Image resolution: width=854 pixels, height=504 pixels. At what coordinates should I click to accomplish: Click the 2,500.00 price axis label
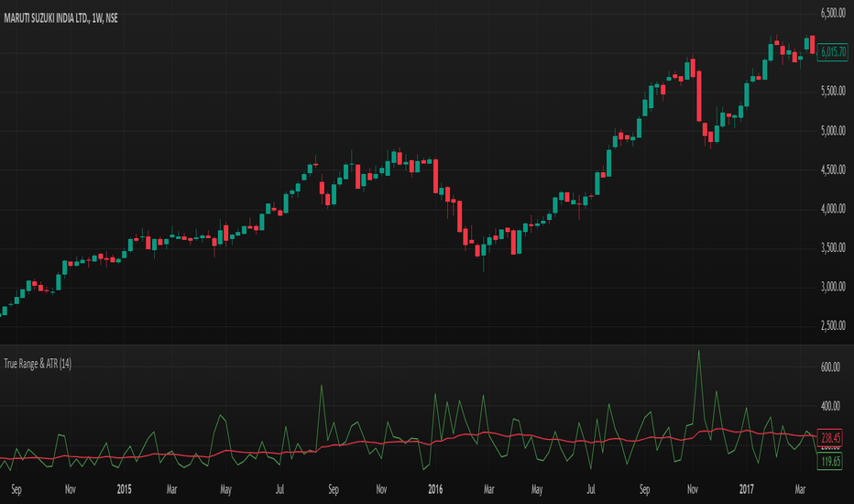pyautogui.click(x=833, y=326)
